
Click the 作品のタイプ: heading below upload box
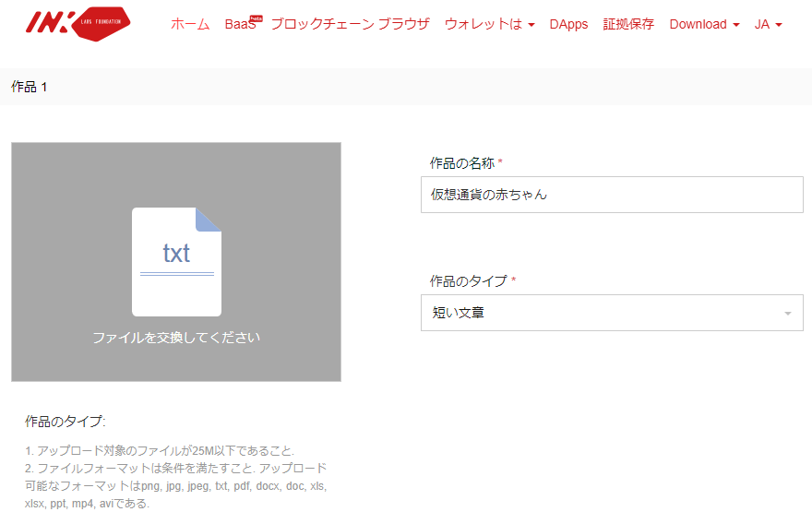[x=66, y=422]
